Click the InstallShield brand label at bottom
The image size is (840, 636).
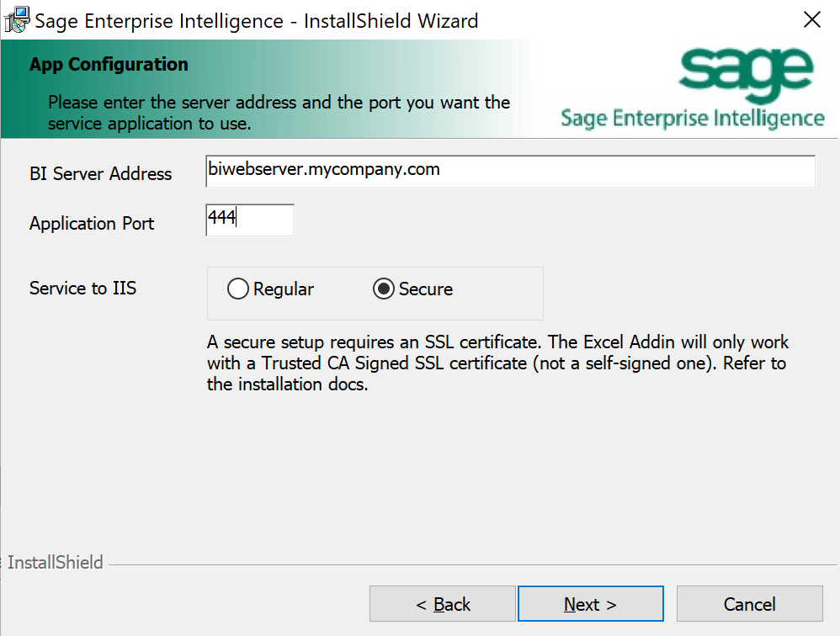[x=56, y=563]
